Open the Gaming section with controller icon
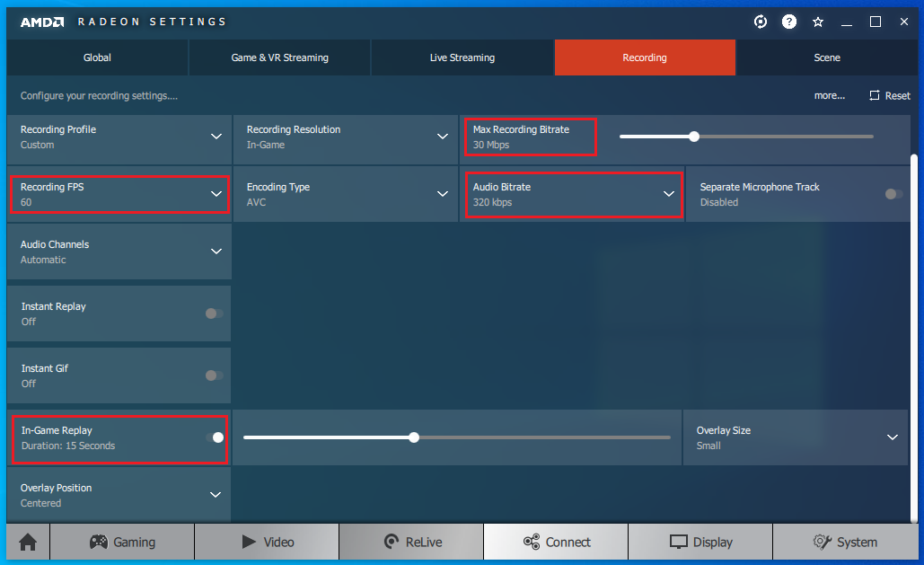Screen dimensions: 924x565 [122, 542]
